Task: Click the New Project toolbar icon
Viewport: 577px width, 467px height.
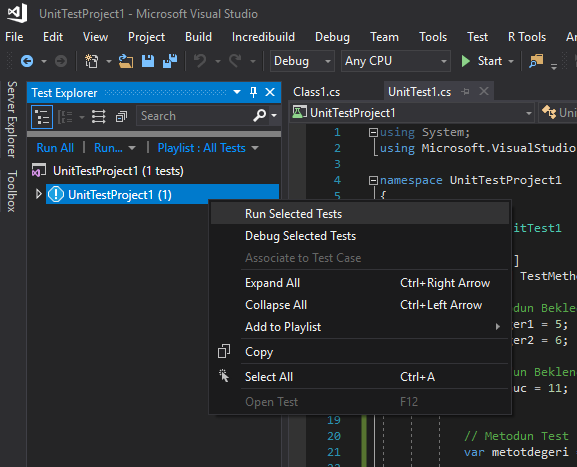Action: (91, 61)
